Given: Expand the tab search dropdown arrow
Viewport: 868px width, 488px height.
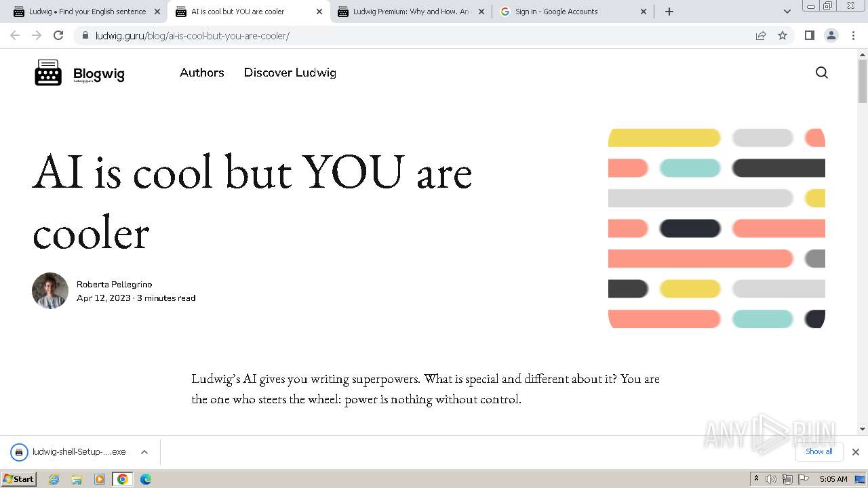Looking at the screenshot, I should pyautogui.click(x=787, y=12).
